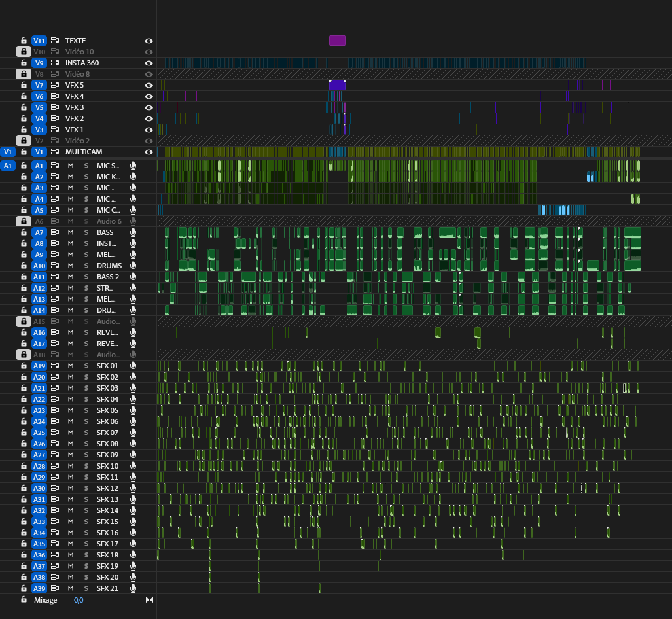Solo the BASS 2 audio track
The width and height of the screenshot is (672, 619).
(86, 277)
